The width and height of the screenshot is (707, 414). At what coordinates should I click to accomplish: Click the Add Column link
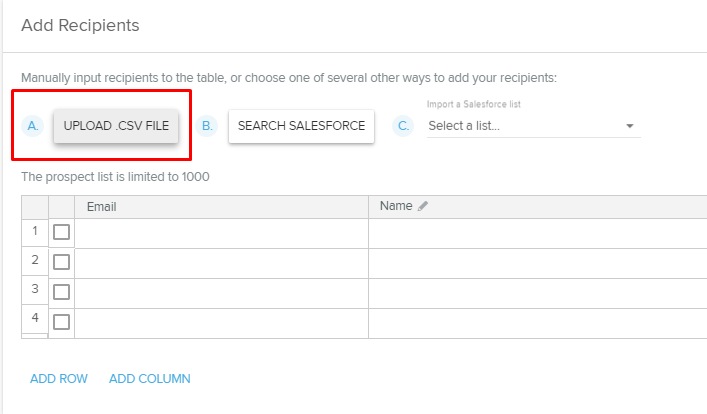tap(150, 379)
